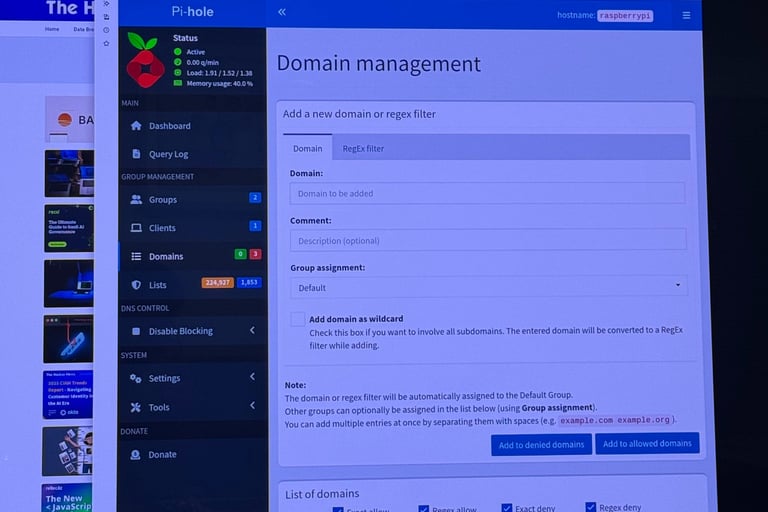
Task: Open Groups menu item
Action: tap(192, 199)
